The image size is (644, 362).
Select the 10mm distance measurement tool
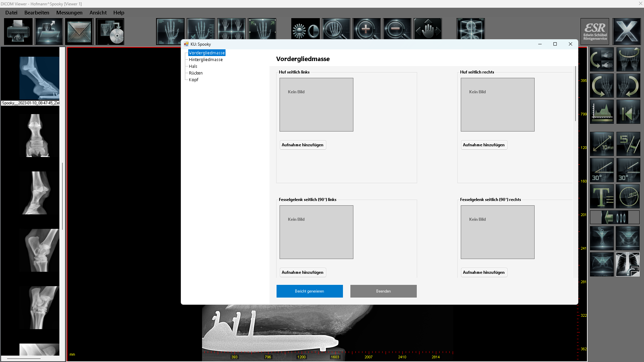click(x=602, y=144)
